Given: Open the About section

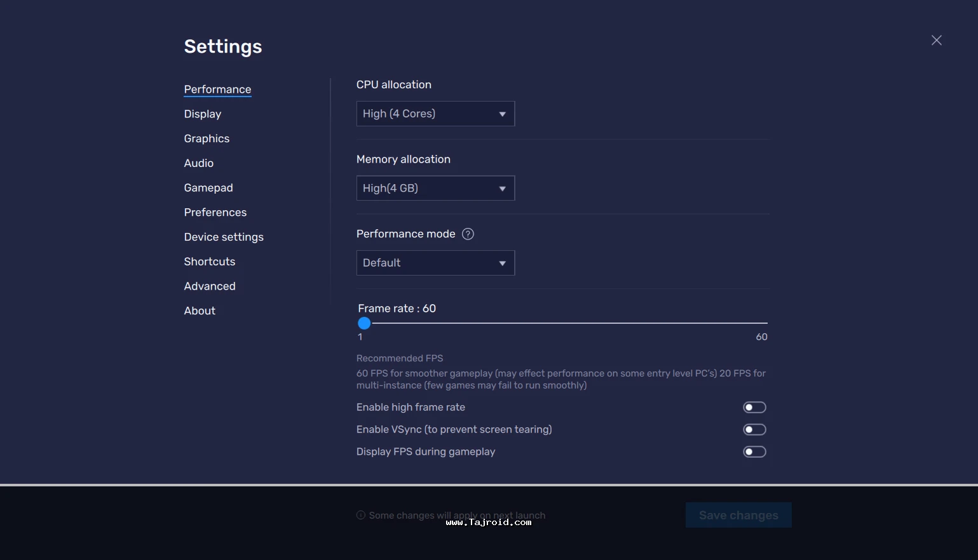Looking at the screenshot, I should point(200,311).
